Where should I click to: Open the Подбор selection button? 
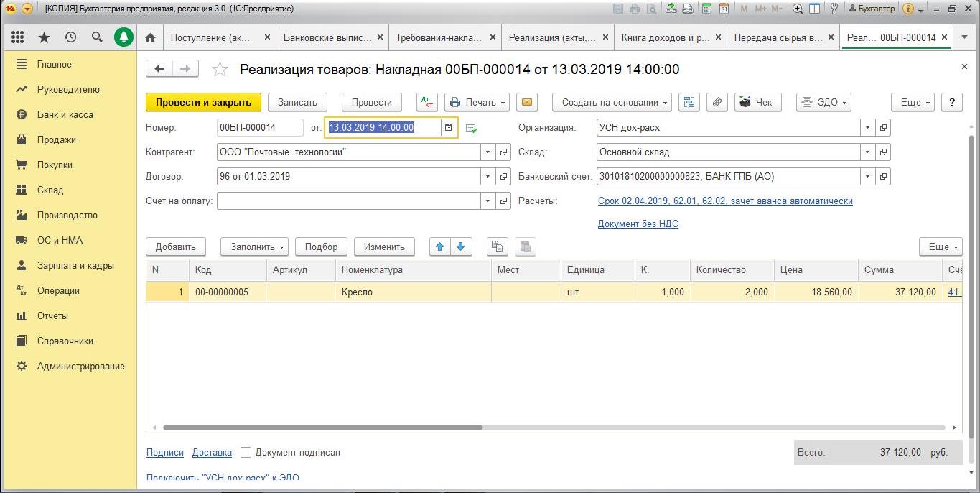point(321,247)
